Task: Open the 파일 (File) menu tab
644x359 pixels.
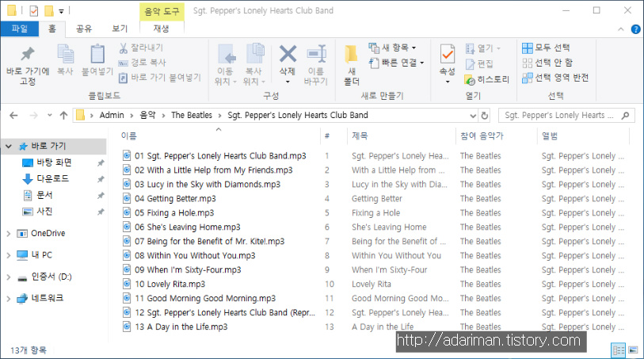Action: [x=19, y=29]
